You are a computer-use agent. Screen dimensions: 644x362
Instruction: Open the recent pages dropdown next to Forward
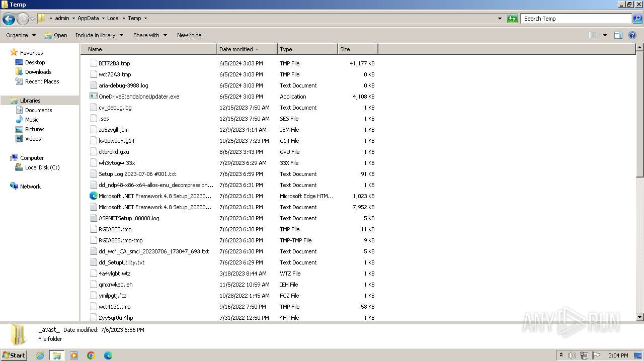[x=32, y=19]
